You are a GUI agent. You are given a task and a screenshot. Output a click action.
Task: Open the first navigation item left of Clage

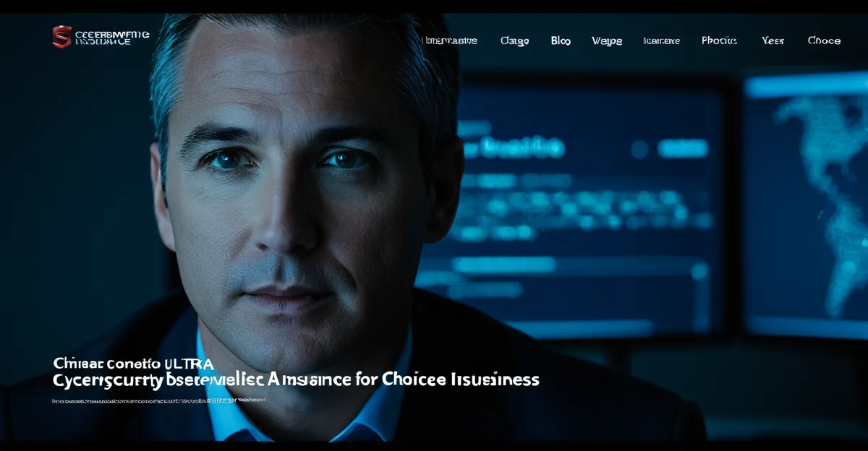[449, 40]
